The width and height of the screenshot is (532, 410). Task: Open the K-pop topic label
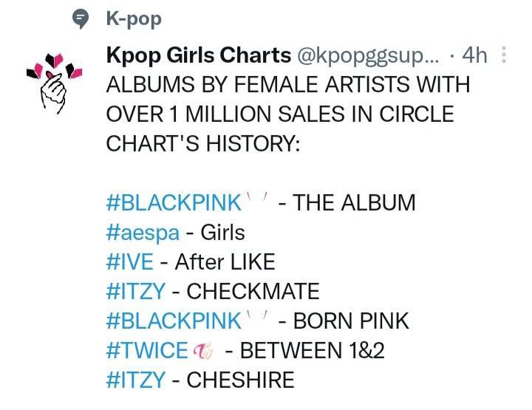click(134, 19)
